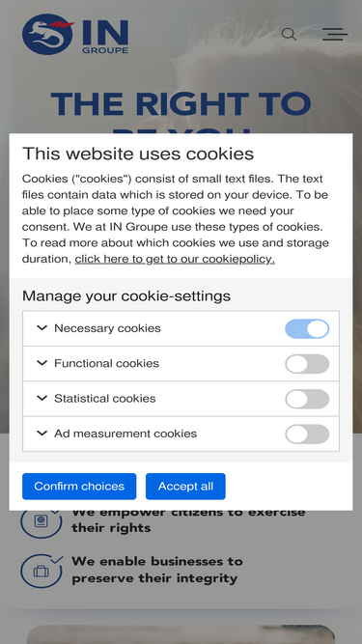Expand the Ad measurement cookies chevron
This screenshot has height=644, width=362.
tap(42, 434)
